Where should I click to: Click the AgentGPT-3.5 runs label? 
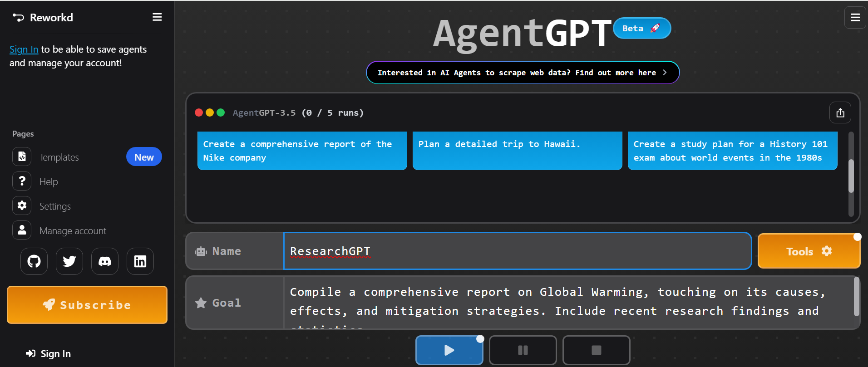point(298,113)
